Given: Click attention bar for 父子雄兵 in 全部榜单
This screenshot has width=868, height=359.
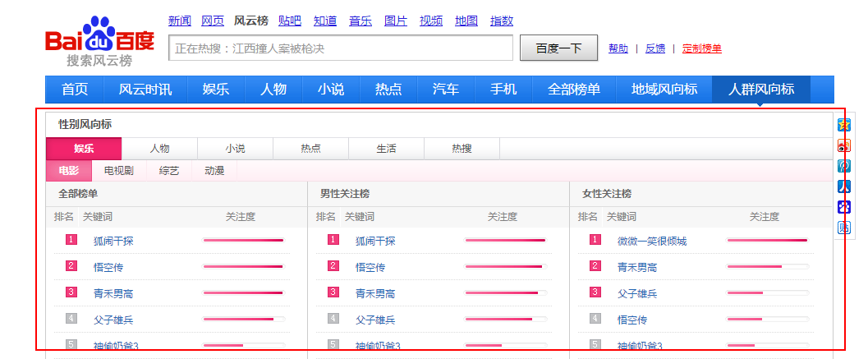Looking at the screenshot, I should [x=244, y=319].
